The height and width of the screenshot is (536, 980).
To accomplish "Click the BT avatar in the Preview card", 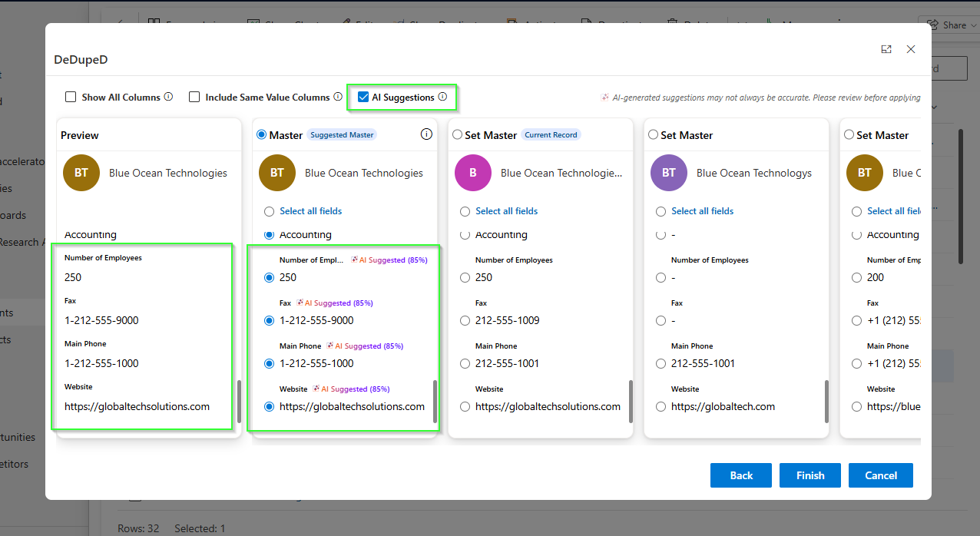I will tap(81, 173).
